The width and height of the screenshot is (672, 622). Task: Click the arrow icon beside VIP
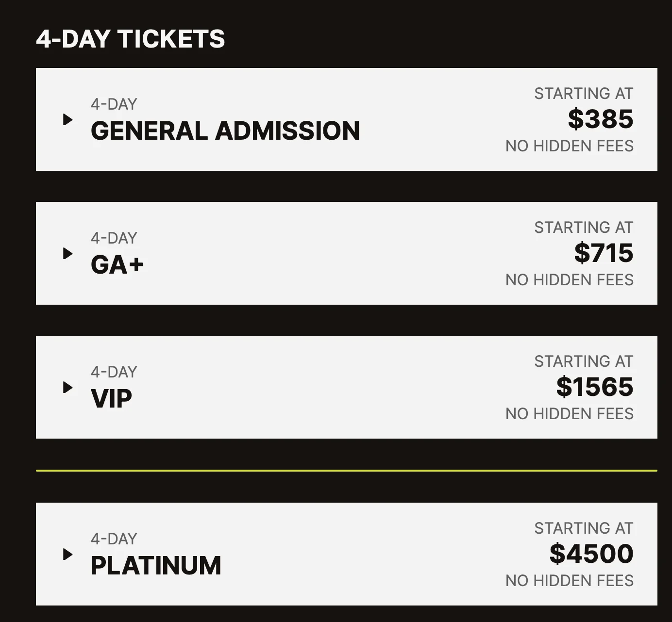coord(68,387)
